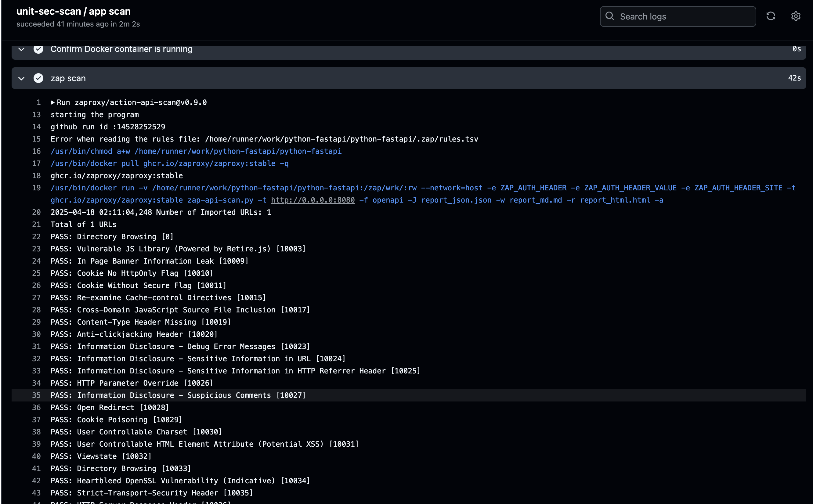Select log line number 13
The width and height of the screenshot is (813, 504).
click(36, 115)
